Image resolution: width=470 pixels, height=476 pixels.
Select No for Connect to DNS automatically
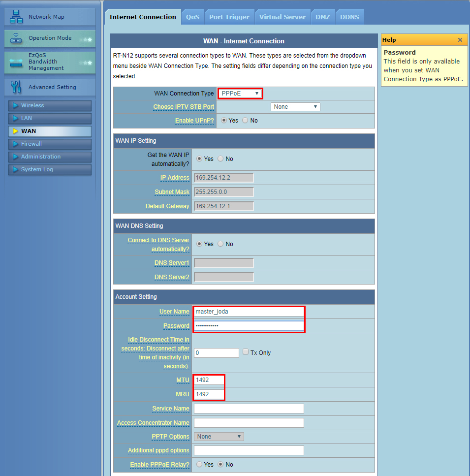pos(220,244)
